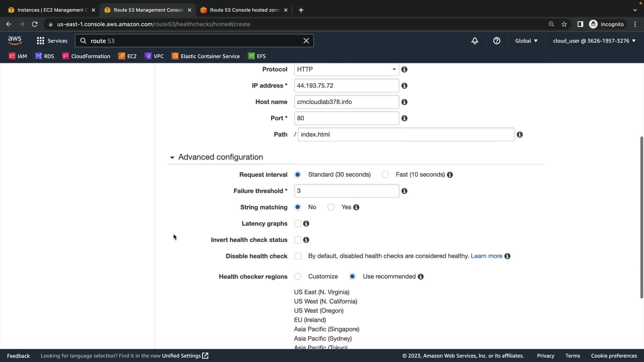
Task: Switch to Instances EC2 Management tab
Action: [x=50, y=10]
